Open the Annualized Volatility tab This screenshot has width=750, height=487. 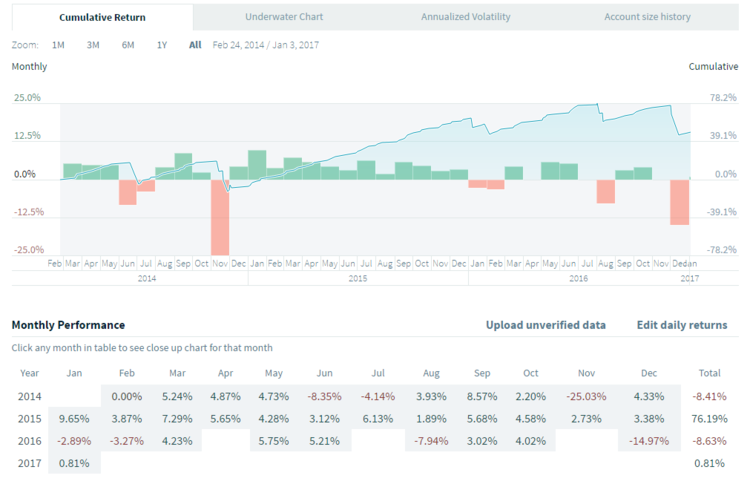click(466, 17)
